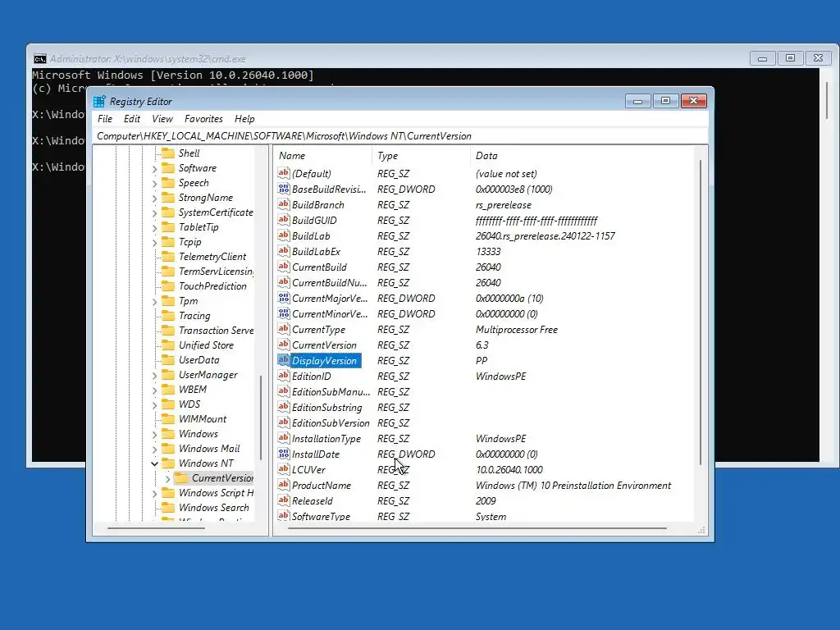This screenshot has width=840, height=630.
Task: Click the LCUVer value icon
Action: point(283,469)
